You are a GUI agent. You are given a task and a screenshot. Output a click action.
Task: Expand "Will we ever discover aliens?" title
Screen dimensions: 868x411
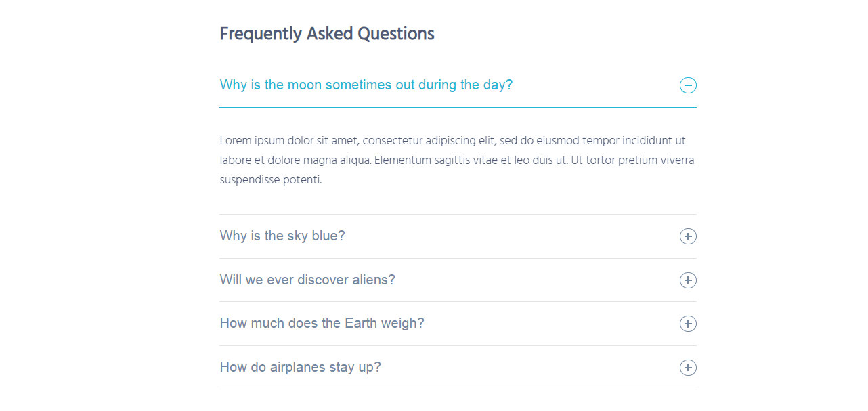[x=307, y=280]
